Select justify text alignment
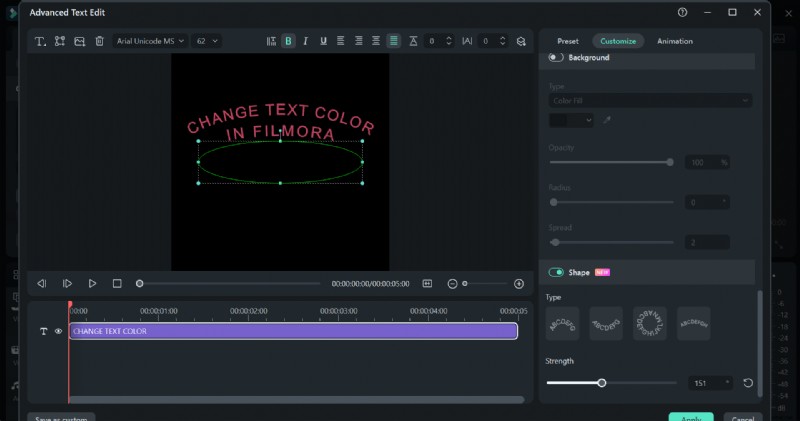This screenshot has width=800, height=421. [x=394, y=41]
